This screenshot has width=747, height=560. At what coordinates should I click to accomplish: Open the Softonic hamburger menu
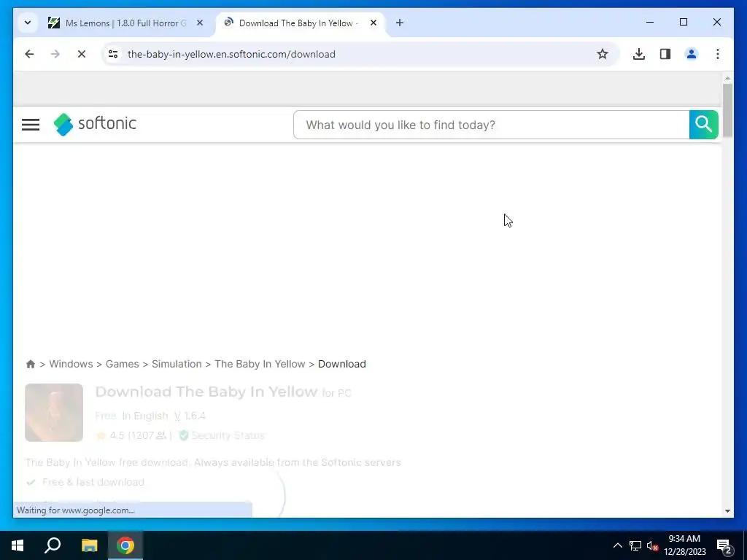(x=31, y=125)
